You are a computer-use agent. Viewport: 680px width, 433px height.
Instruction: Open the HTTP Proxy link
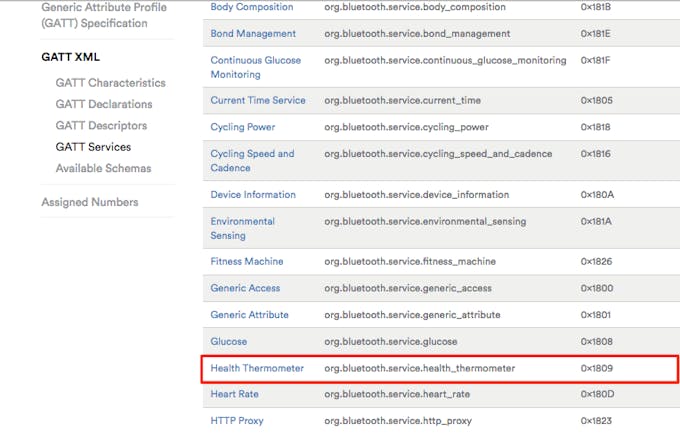tap(237, 421)
